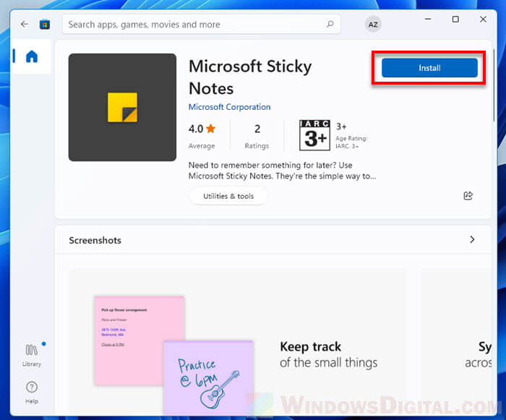Click the Screenshots section heading

pos(95,240)
